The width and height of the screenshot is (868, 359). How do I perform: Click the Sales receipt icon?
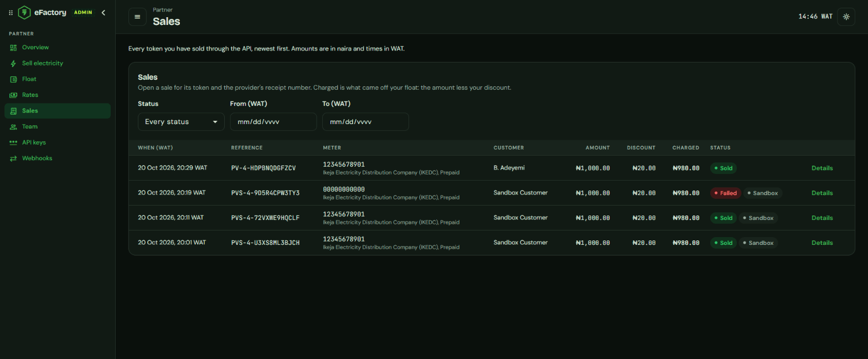tap(13, 111)
